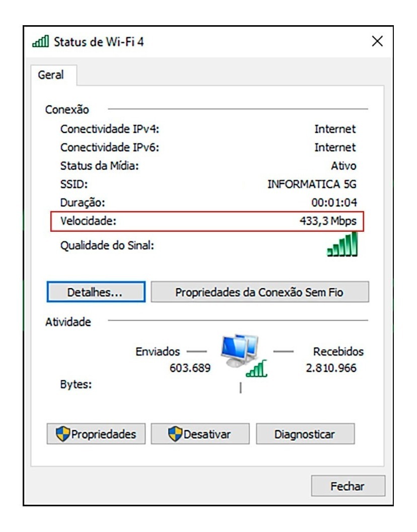The image size is (417, 532).
Task: Click the Status de Wi-Fi 4 title
Action: (x=99, y=42)
